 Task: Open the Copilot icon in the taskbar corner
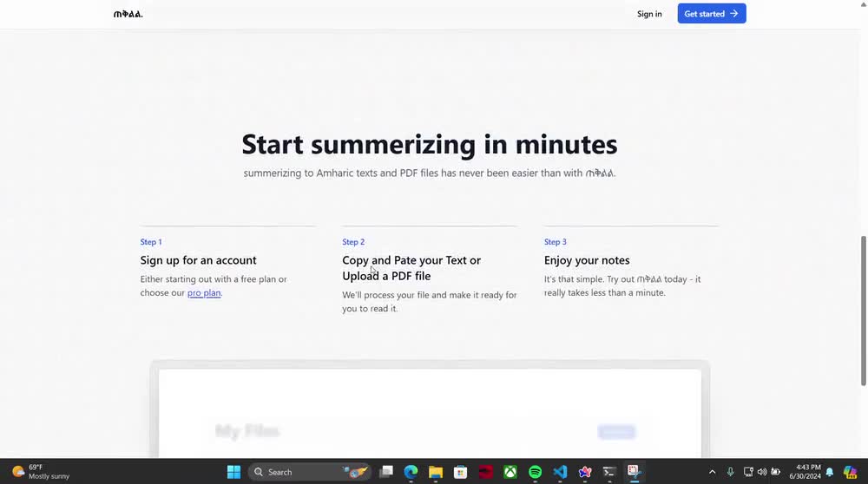[x=851, y=472]
